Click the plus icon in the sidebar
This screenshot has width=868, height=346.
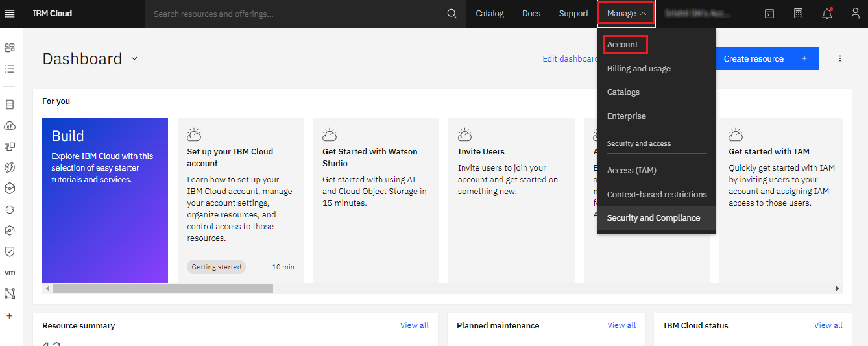[10, 315]
